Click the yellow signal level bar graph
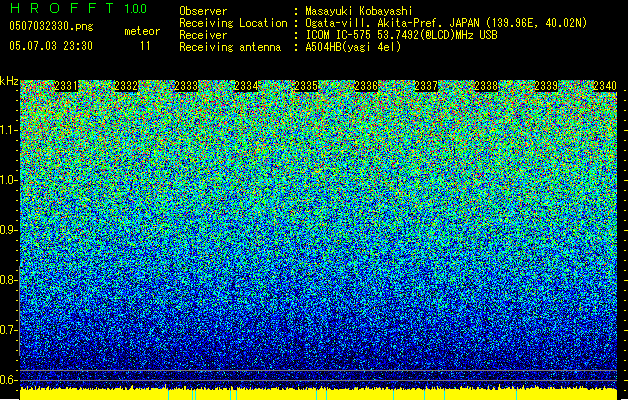This screenshot has width=629, height=400. point(318,394)
